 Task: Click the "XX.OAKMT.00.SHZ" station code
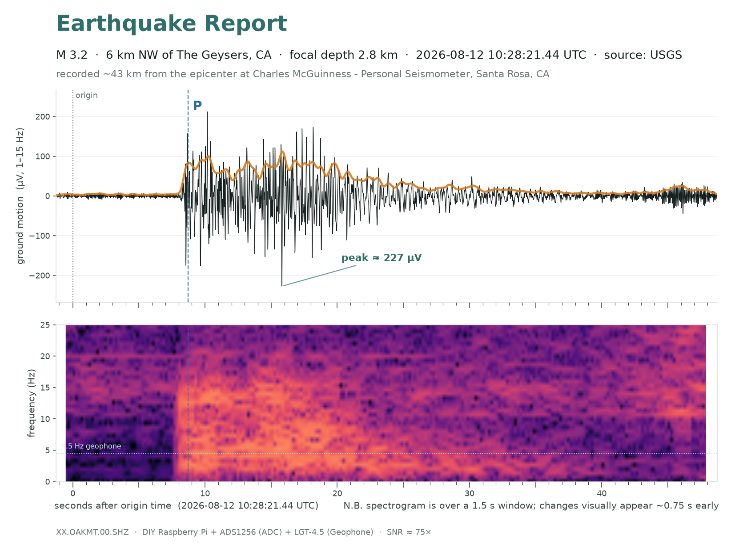coord(92,532)
